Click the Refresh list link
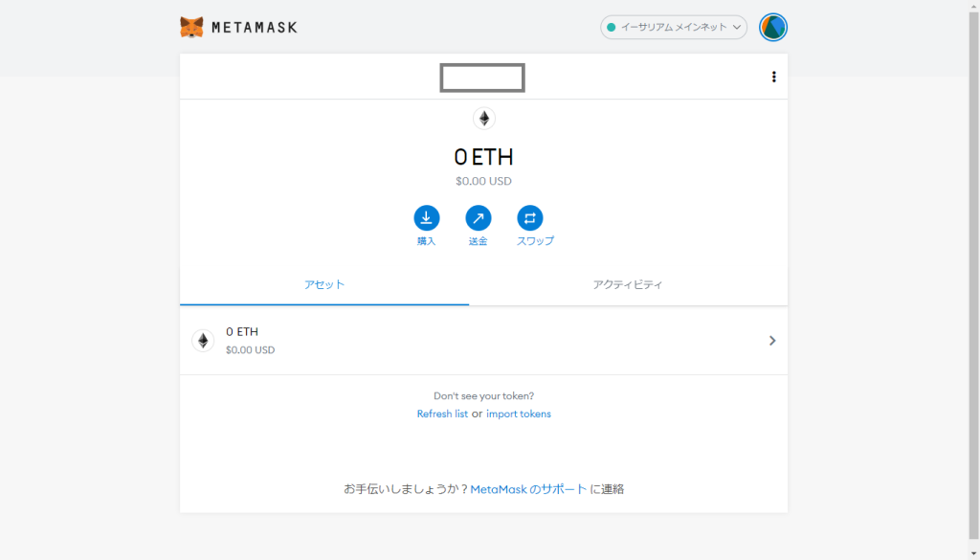 [442, 414]
